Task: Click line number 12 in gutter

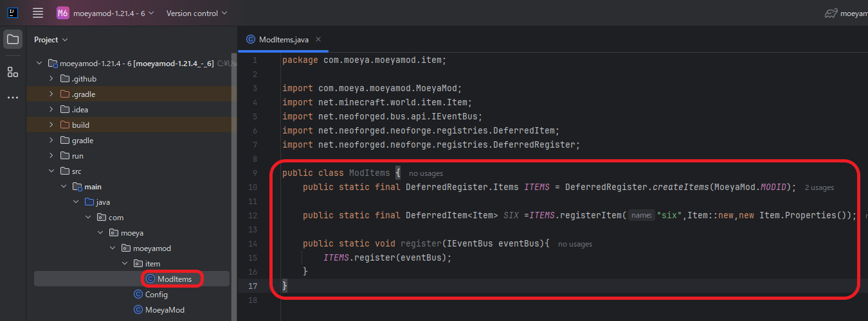Action: (252, 216)
